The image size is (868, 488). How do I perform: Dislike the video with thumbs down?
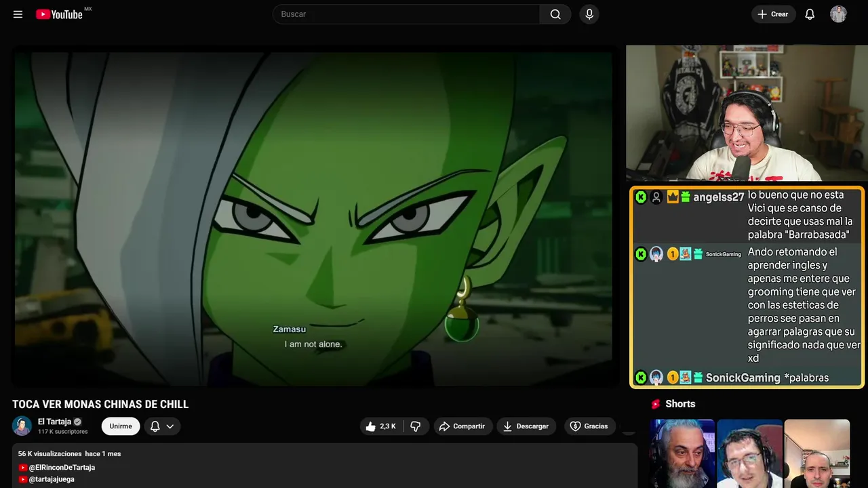416,426
